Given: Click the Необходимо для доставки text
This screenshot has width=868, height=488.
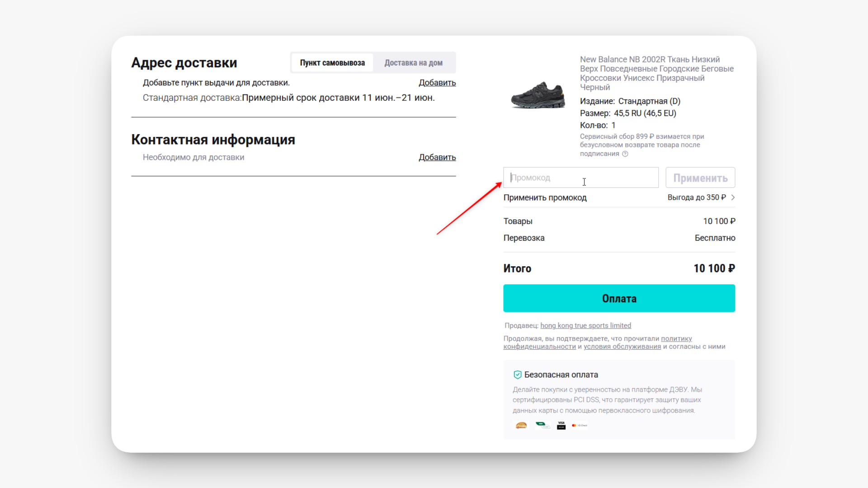Looking at the screenshot, I should pos(193,157).
